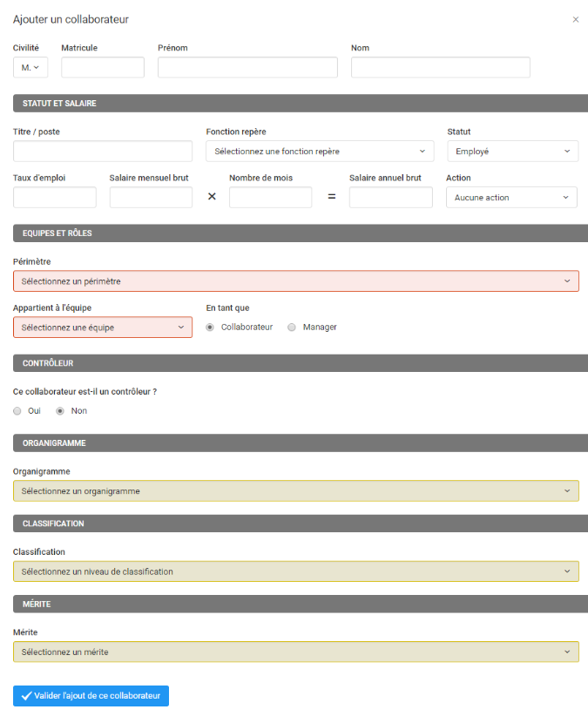Viewport: 588px width, 723px height.
Task: Expand the Classification level dropdown
Action: (x=296, y=571)
